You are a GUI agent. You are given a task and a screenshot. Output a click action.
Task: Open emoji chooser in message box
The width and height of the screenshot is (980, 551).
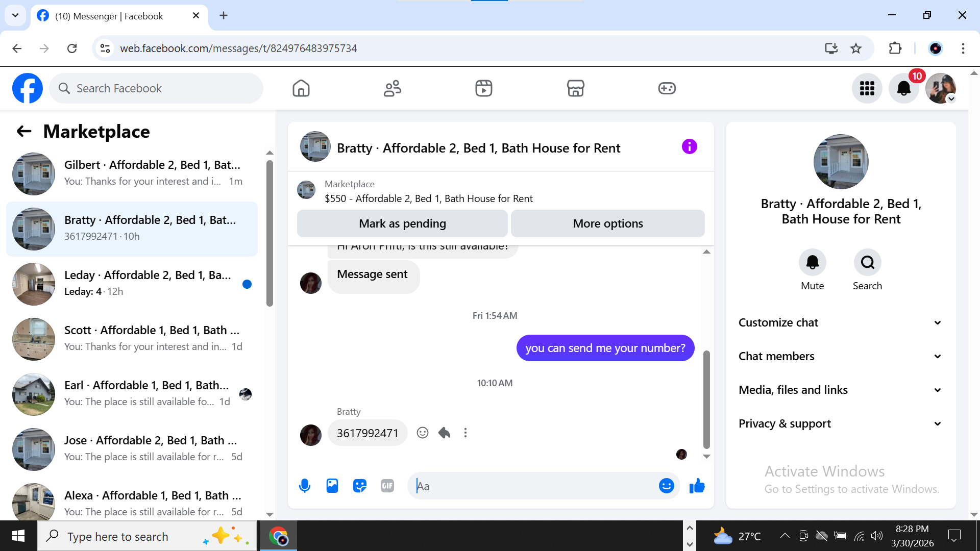[666, 486]
